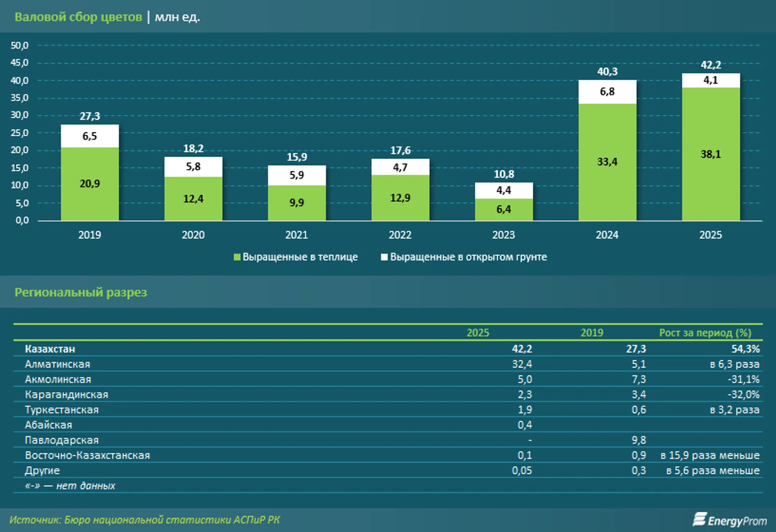The height and width of the screenshot is (532, 776).
Task: Click the 2023 bar total label 10,8
Action: coord(504,174)
